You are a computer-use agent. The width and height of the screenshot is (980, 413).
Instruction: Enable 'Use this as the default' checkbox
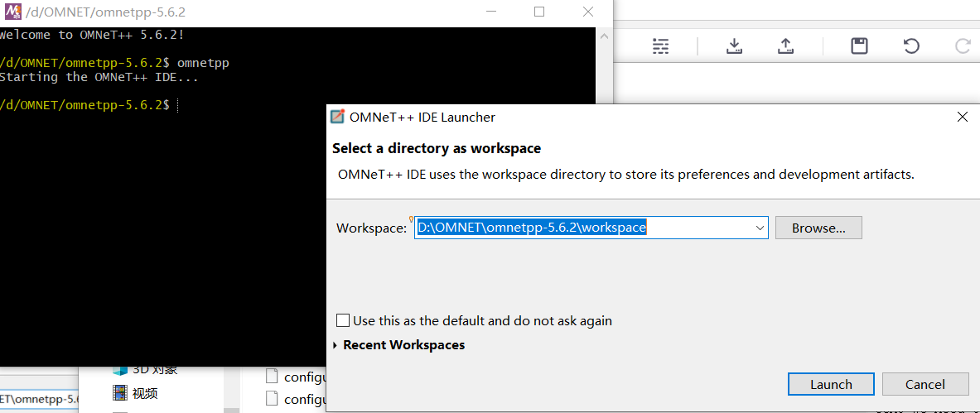(x=343, y=320)
